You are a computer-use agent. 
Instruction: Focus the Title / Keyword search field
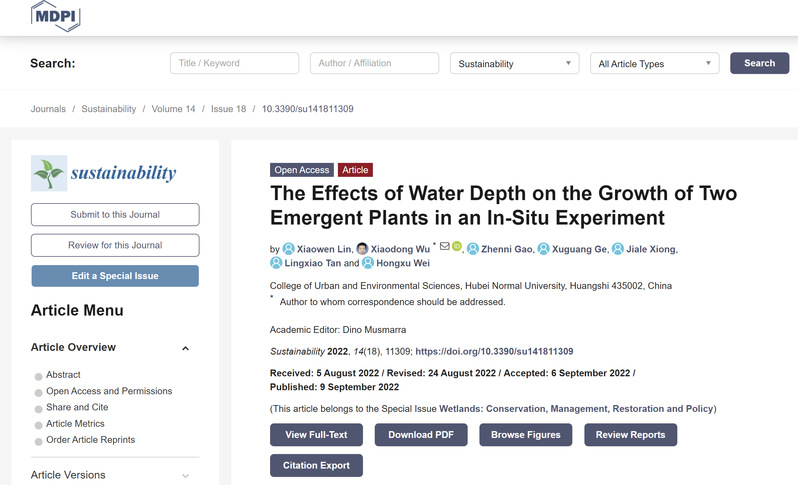tap(234, 63)
